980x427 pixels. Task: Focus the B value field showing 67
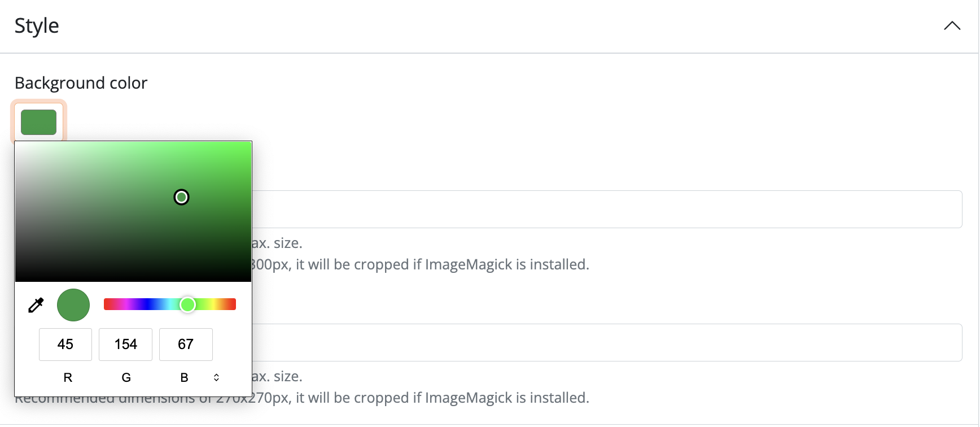pyautogui.click(x=186, y=345)
